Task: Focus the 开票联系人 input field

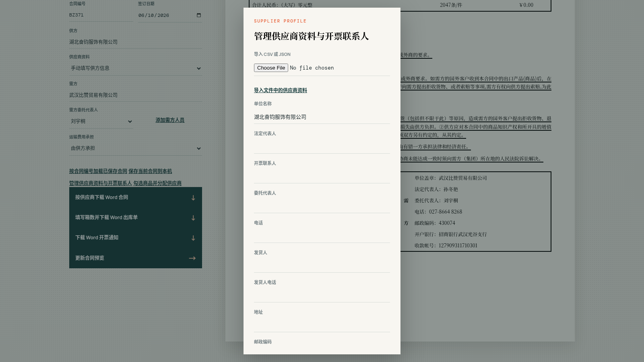Action: (x=322, y=177)
